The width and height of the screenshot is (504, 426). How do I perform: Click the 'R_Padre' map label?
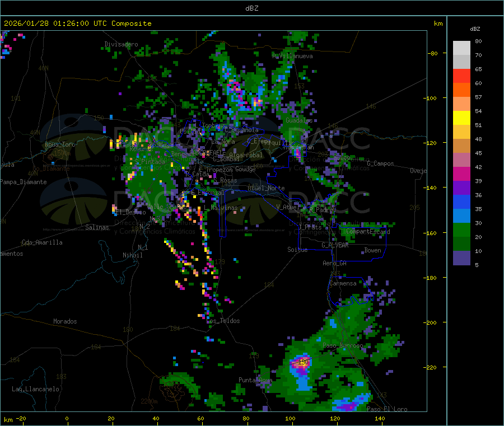[321, 210]
